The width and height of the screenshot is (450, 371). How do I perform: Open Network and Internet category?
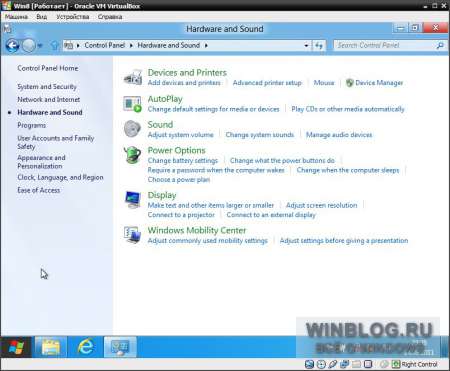click(48, 99)
